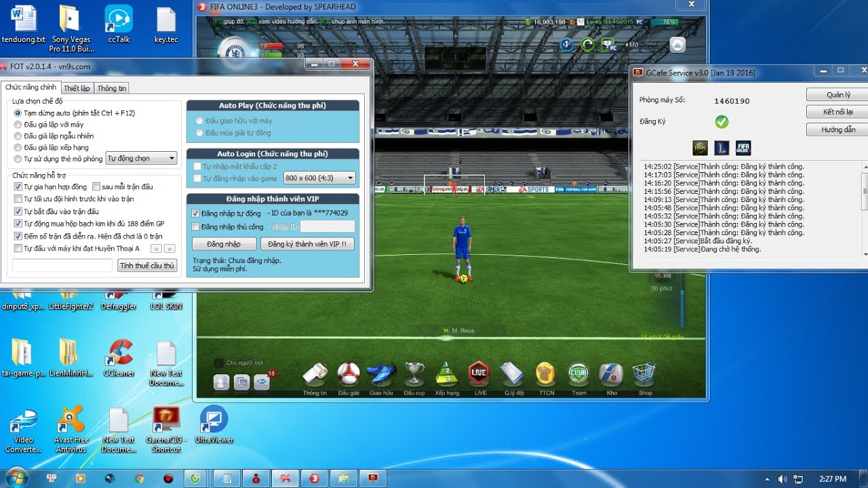Open the 800 x 600 (4:3) resolution dropdown
Viewport: 868px width, 488px height.
tap(320, 178)
